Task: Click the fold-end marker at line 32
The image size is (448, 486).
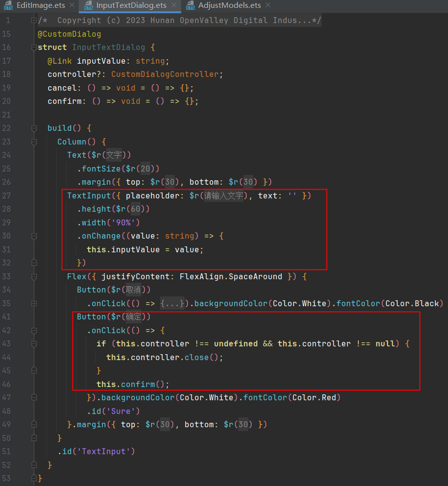Action: tap(34, 263)
